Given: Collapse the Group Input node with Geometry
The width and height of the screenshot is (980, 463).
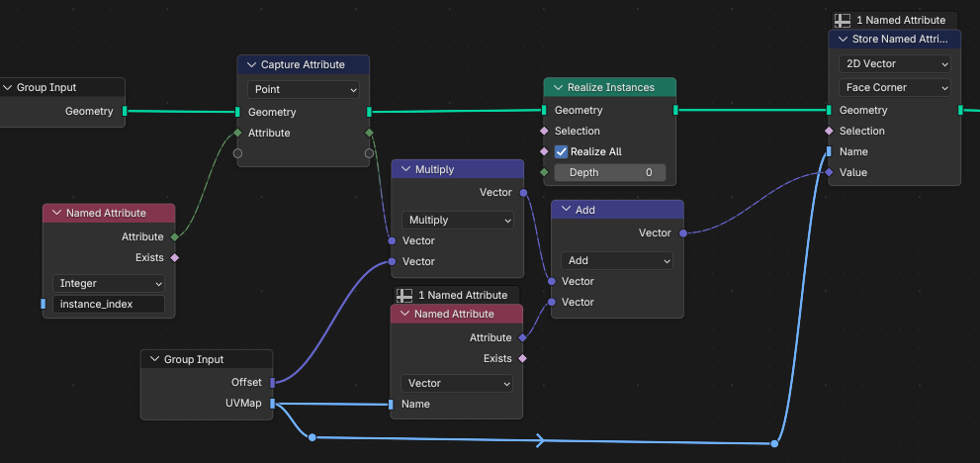Looking at the screenshot, I should pyautogui.click(x=8, y=88).
